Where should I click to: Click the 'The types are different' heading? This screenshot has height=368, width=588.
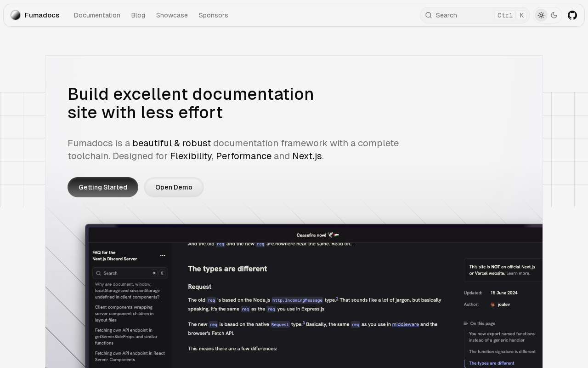pyautogui.click(x=227, y=269)
